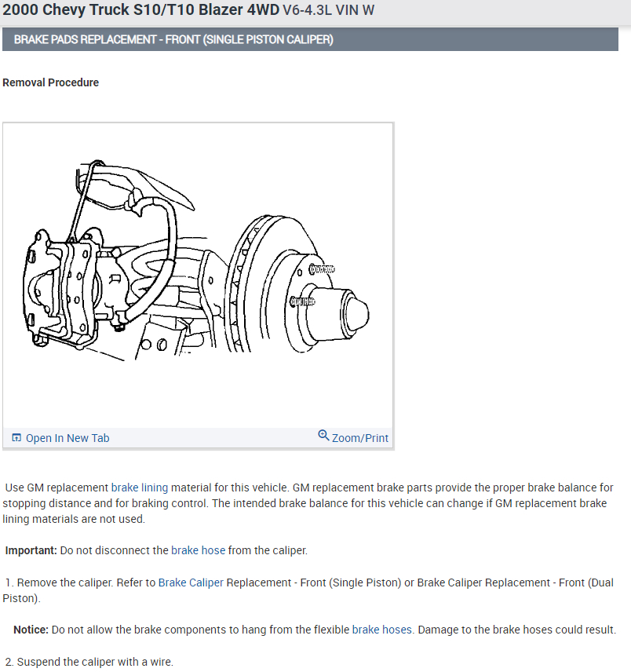Open the diagram via 'Open In New Tab' link
The image size is (631, 672).
click(67, 438)
